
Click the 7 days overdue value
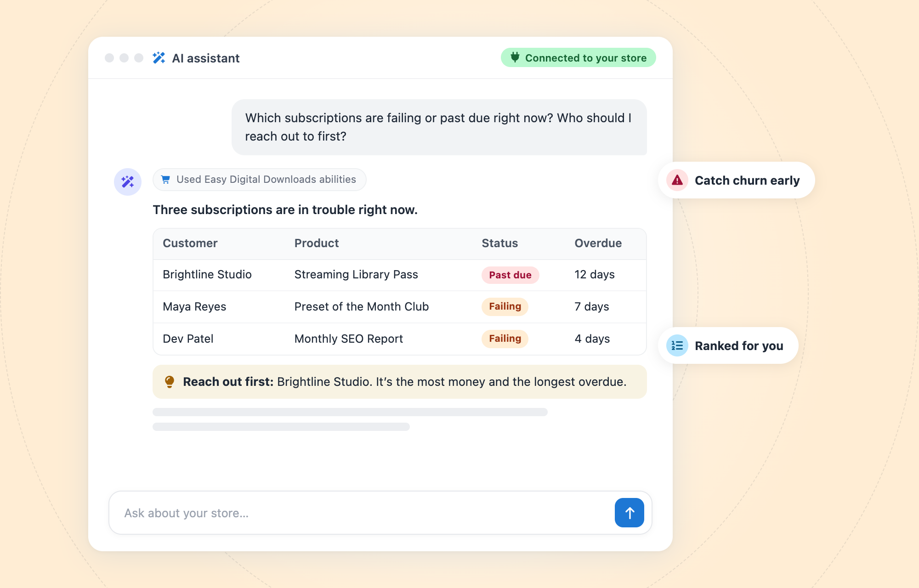click(592, 306)
